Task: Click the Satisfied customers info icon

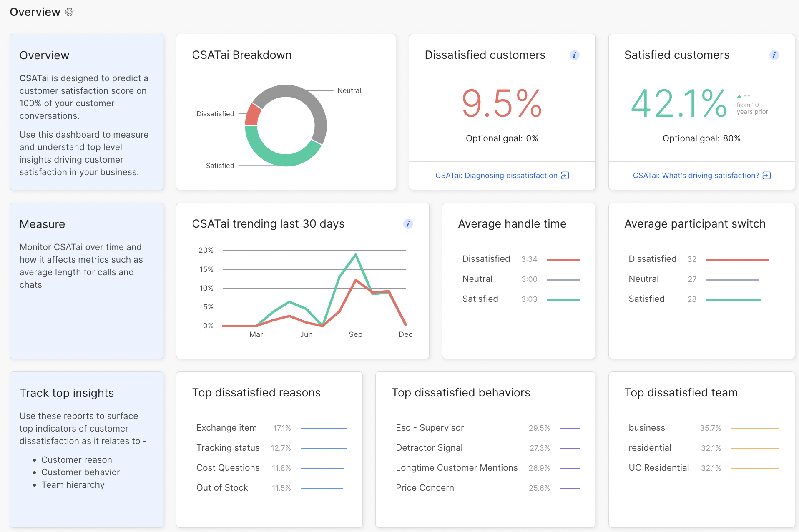Action: (774, 55)
